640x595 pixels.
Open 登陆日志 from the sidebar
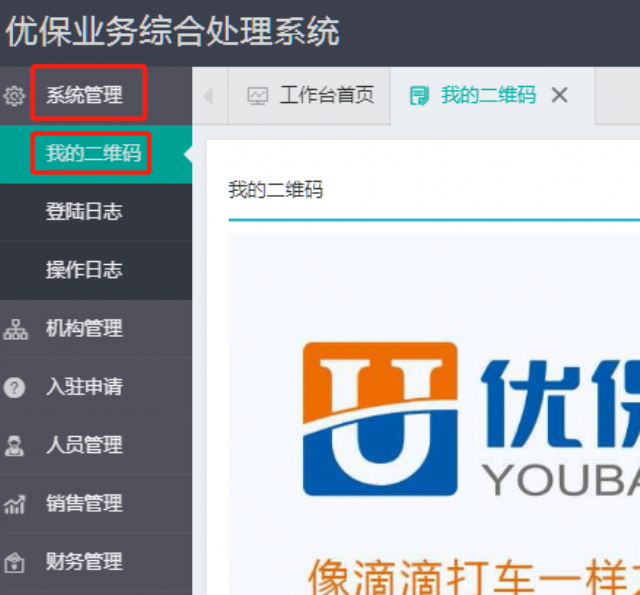[x=84, y=212]
